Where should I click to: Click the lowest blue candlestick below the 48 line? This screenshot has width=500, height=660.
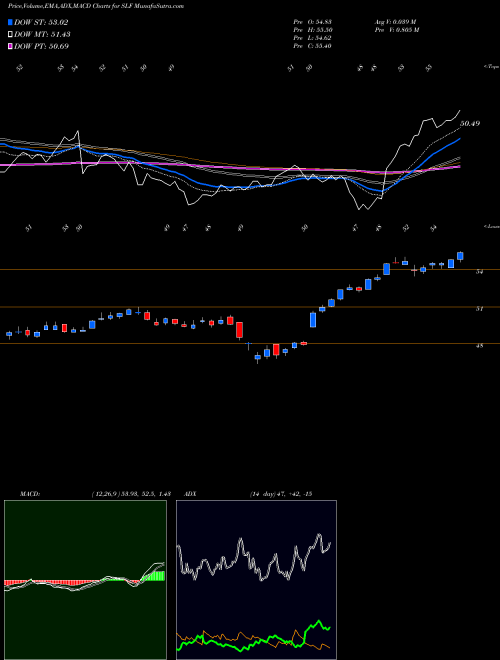[x=258, y=358]
